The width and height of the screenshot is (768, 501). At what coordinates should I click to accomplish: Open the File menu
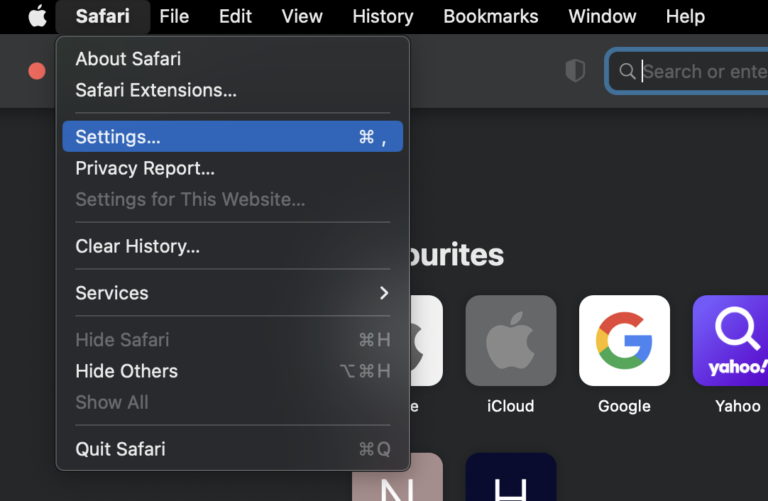point(174,17)
